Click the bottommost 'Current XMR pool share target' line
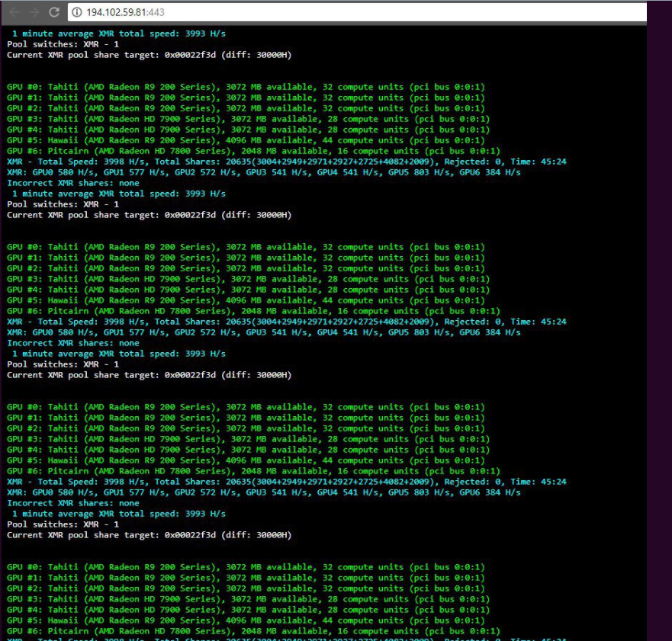 (150, 535)
